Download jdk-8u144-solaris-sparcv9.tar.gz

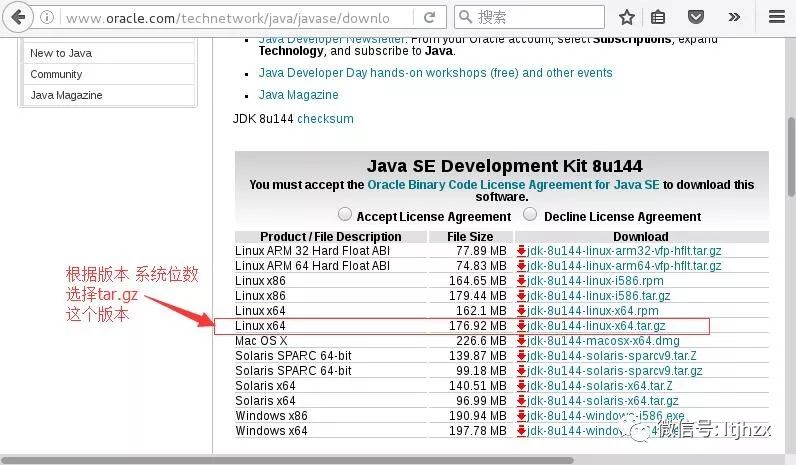[x=615, y=371]
